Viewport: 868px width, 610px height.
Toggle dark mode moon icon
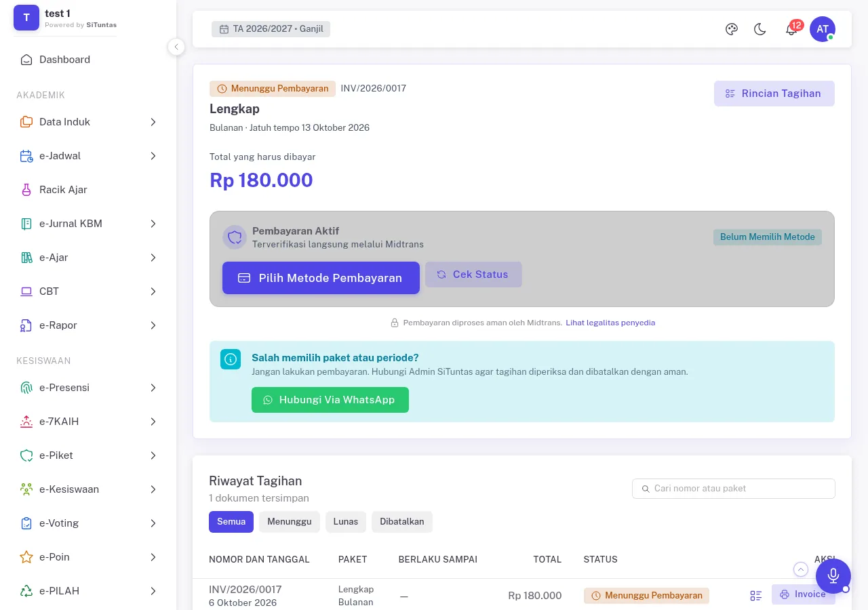point(760,29)
